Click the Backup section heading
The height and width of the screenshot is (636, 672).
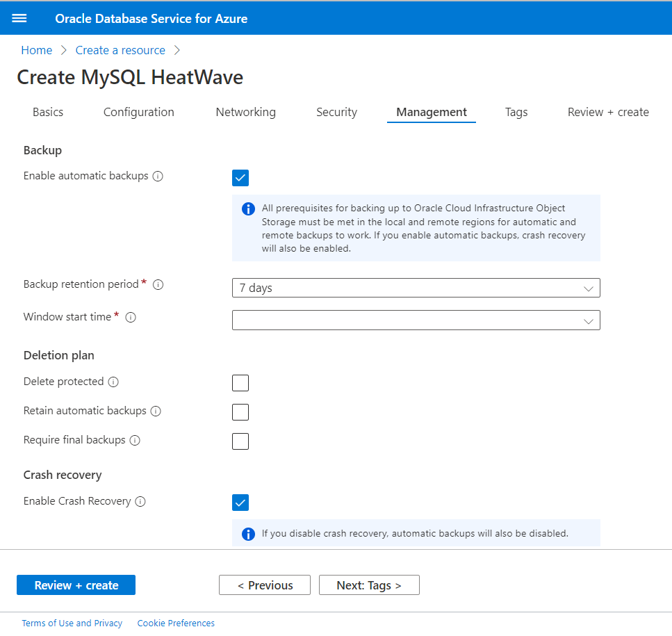click(42, 150)
